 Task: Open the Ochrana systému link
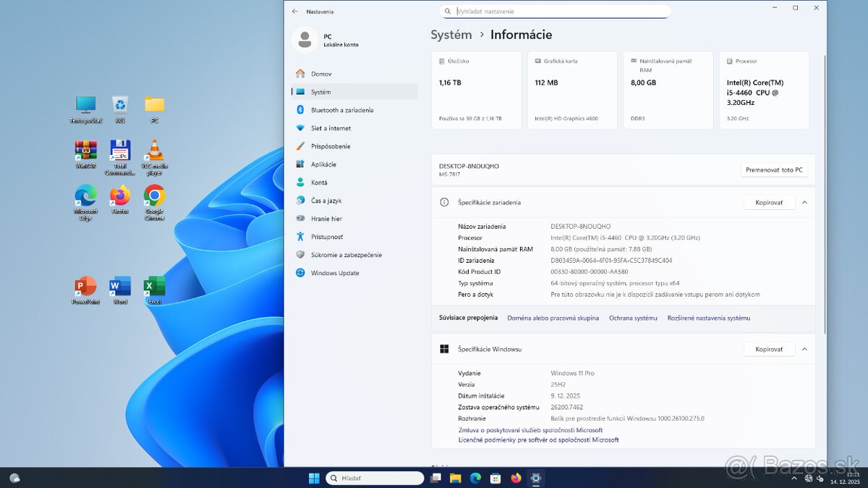633,318
